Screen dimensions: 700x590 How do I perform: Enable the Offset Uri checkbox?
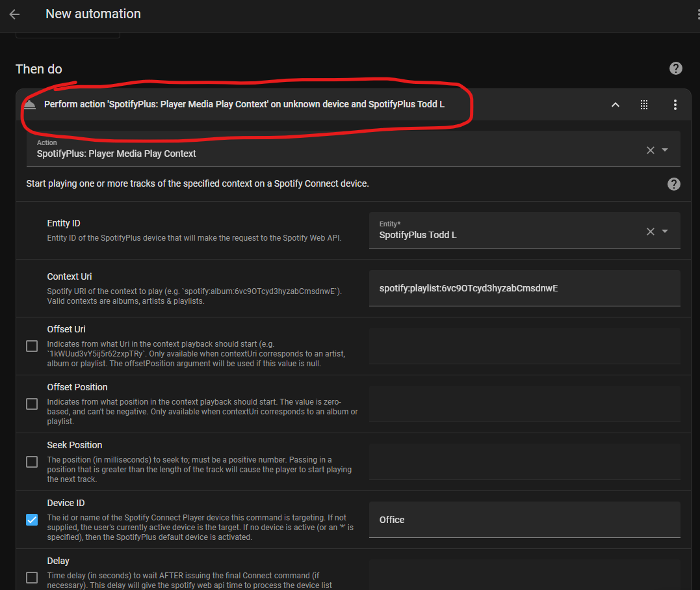tap(32, 346)
